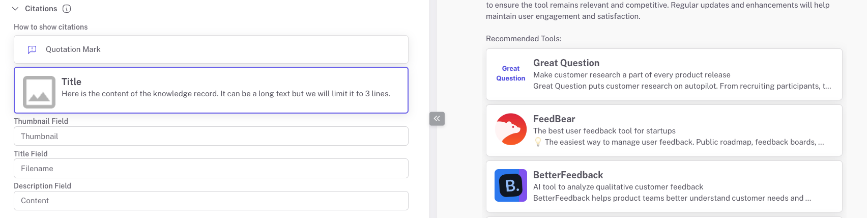Select the Title card citation style
This screenshot has width=868, height=218.
pyautogui.click(x=211, y=90)
